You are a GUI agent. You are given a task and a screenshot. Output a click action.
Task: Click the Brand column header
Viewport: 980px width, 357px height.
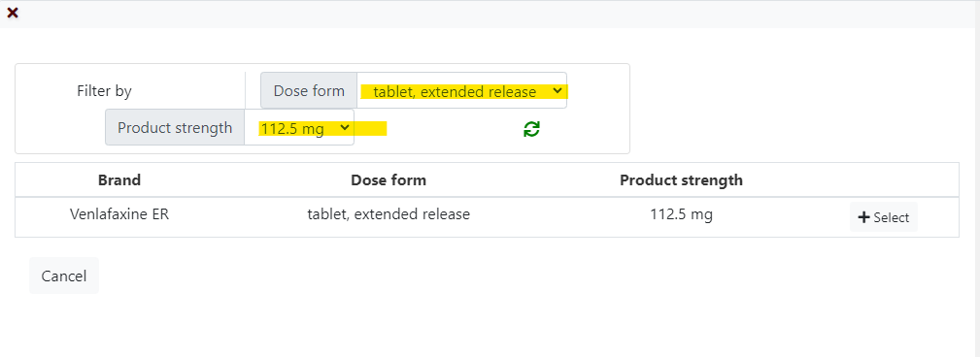119,180
